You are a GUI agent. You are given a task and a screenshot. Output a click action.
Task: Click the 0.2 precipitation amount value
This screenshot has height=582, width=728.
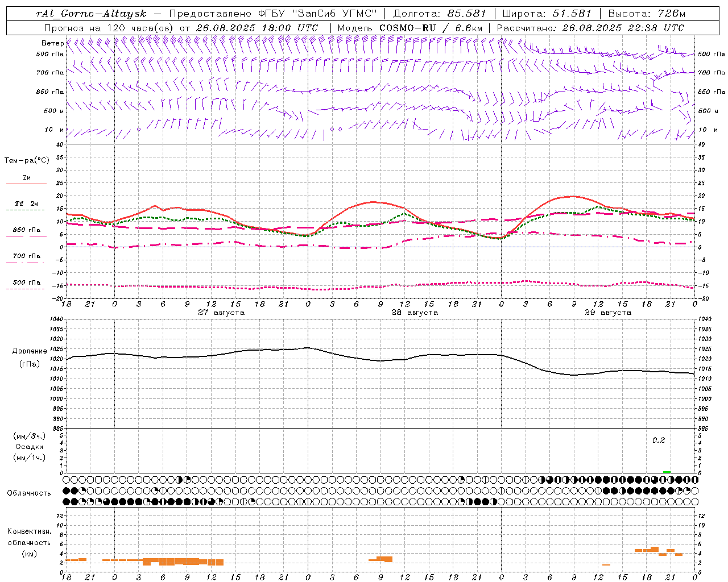(659, 440)
